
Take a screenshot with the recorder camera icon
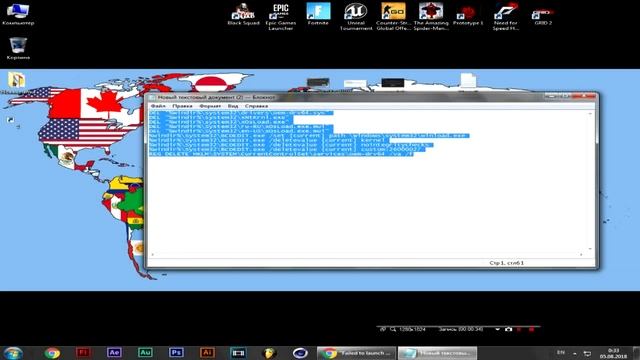pyautogui.click(x=508, y=329)
